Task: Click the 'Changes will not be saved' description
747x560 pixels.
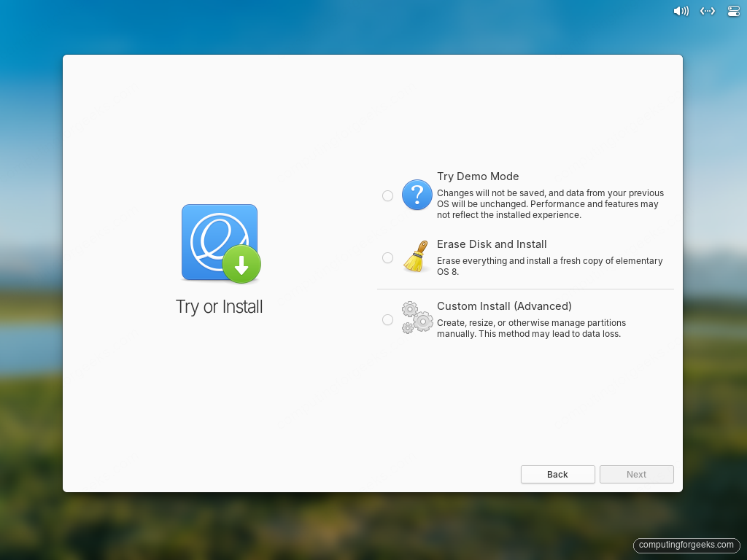Action: (550, 204)
